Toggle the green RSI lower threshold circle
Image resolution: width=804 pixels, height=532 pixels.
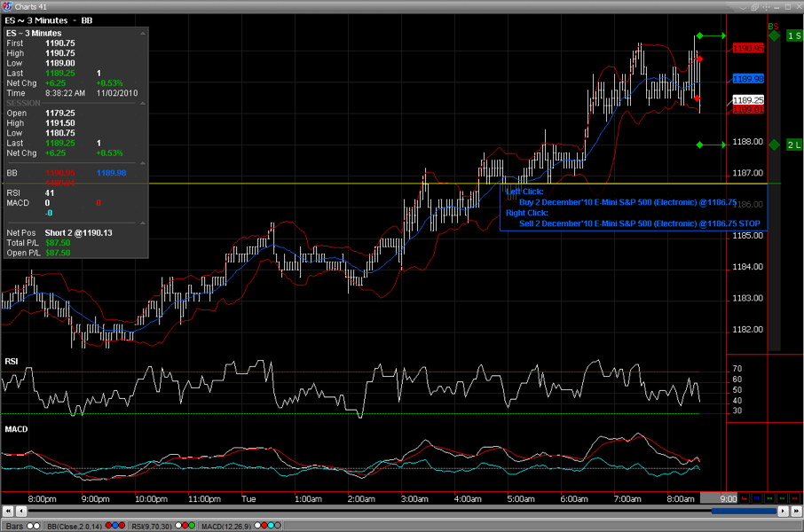tap(192, 526)
